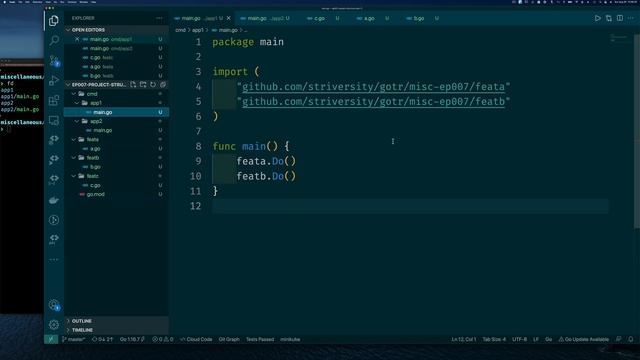This screenshot has height=360, width=640.
Task: Open Explorer views and more actions menu
Action: (x=159, y=18)
